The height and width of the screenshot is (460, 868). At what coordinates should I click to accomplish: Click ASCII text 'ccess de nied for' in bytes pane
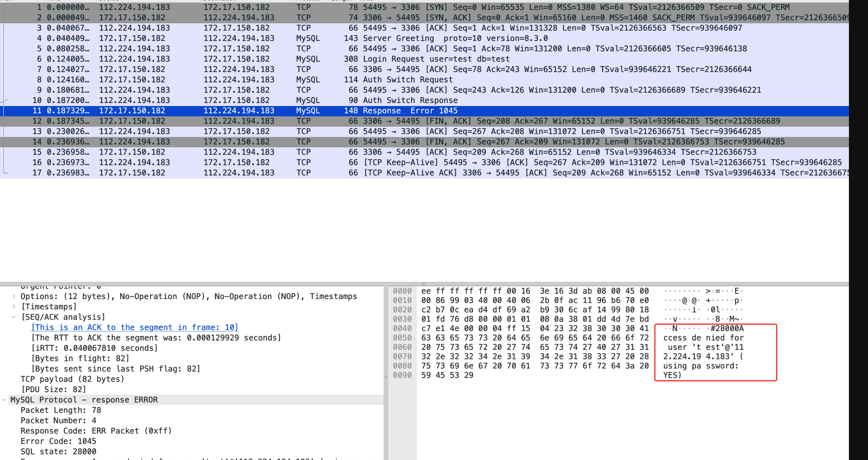(703, 338)
